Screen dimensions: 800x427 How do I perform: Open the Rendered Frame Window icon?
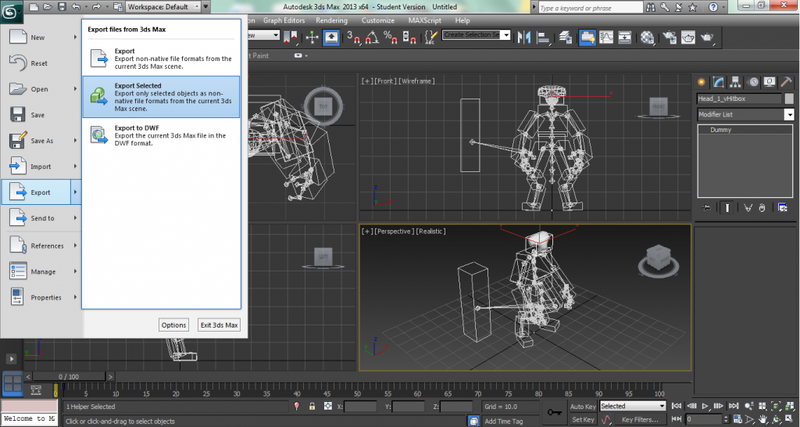688,37
